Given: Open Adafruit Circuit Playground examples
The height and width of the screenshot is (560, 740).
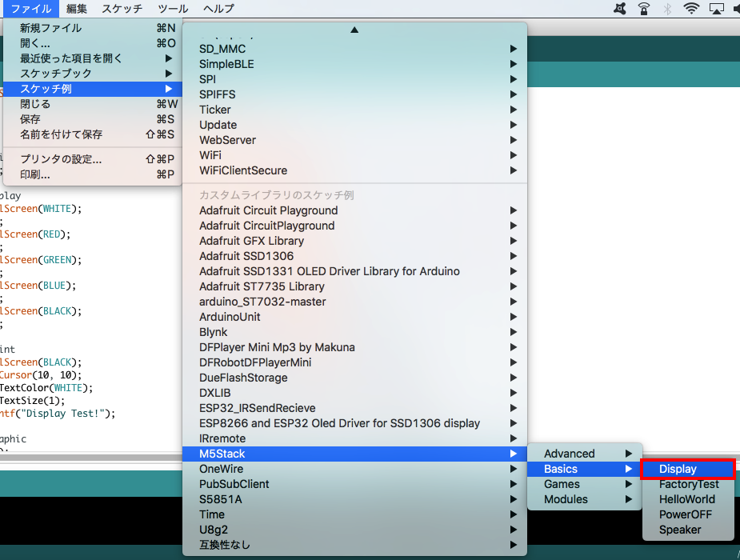Looking at the screenshot, I should click(354, 210).
